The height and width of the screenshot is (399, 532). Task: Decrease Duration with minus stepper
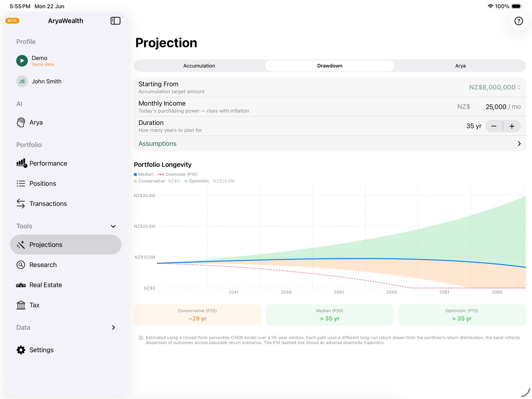click(494, 126)
